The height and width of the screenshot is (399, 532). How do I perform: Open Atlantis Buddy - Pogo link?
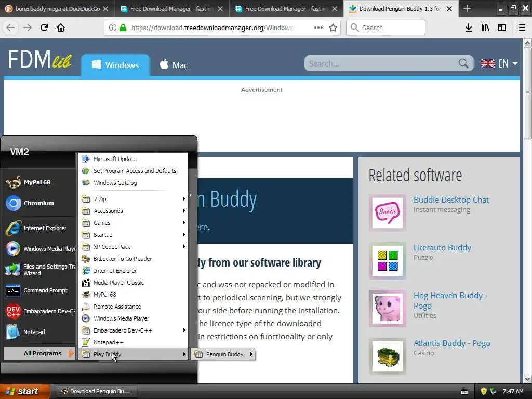pos(451,343)
